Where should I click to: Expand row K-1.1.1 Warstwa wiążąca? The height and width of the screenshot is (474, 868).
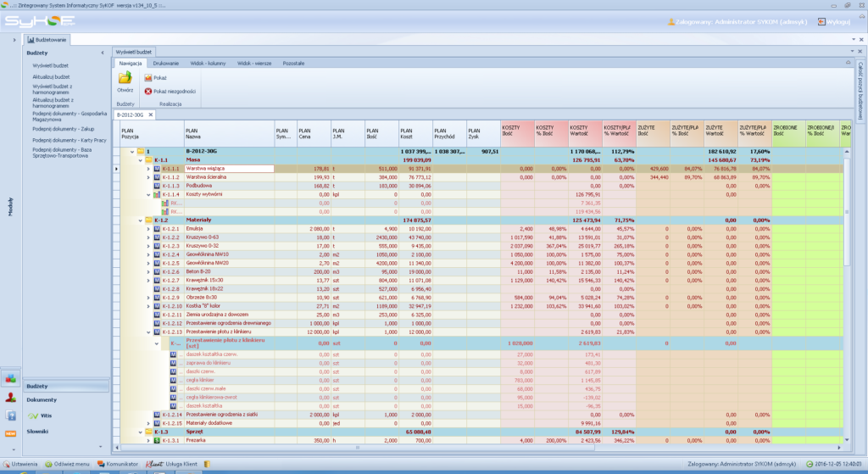[x=148, y=169]
